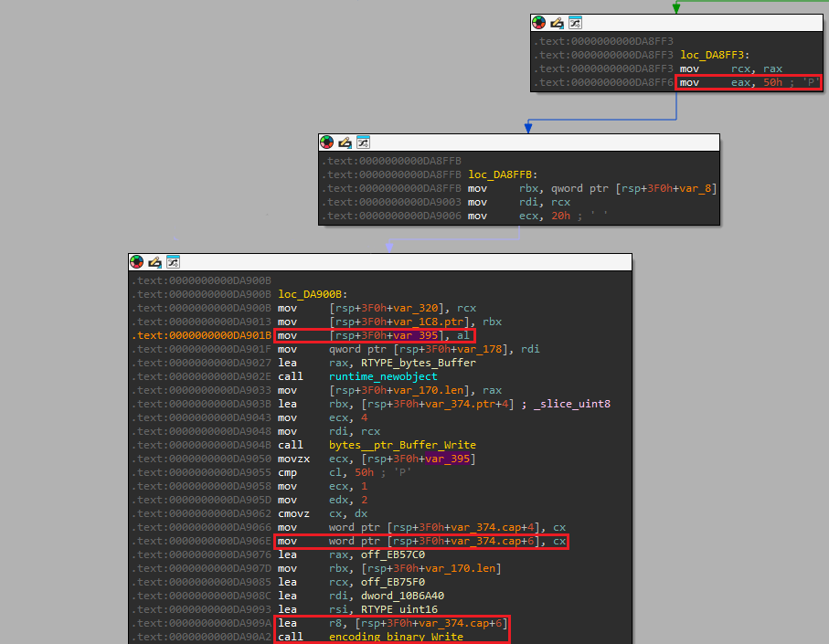Viewport: 829px width, 644px height.
Task: Click the group nodes icon on loc_DA8FFB block
Action: pyautogui.click(x=363, y=143)
